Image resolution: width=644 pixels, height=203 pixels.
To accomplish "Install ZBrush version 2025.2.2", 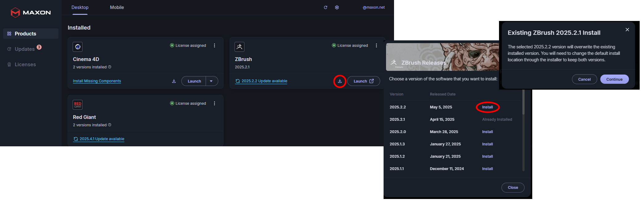I will click(x=487, y=107).
